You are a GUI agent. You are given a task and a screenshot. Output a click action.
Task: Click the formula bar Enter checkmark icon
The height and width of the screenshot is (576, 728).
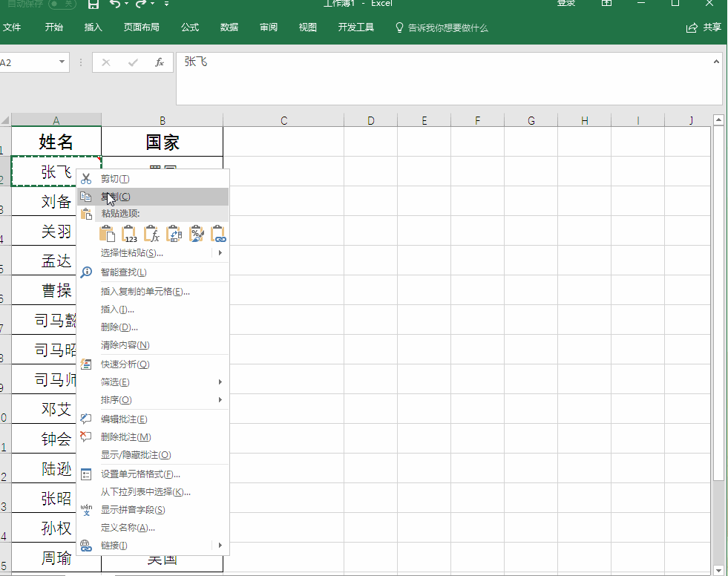(x=134, y=62)
